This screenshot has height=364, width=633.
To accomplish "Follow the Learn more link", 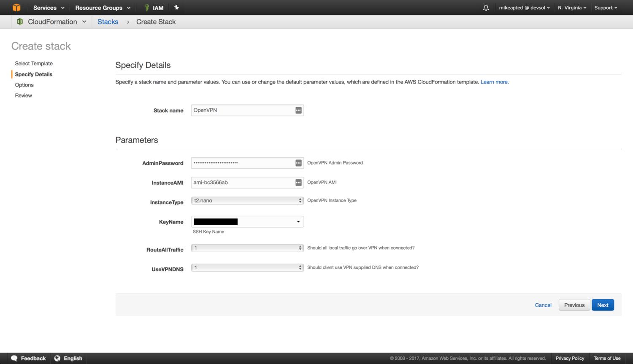I will tap(494, 82).
